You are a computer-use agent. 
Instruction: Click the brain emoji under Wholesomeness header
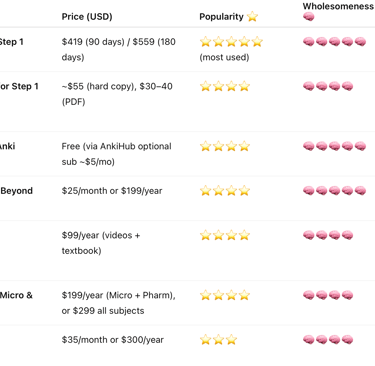309,17
